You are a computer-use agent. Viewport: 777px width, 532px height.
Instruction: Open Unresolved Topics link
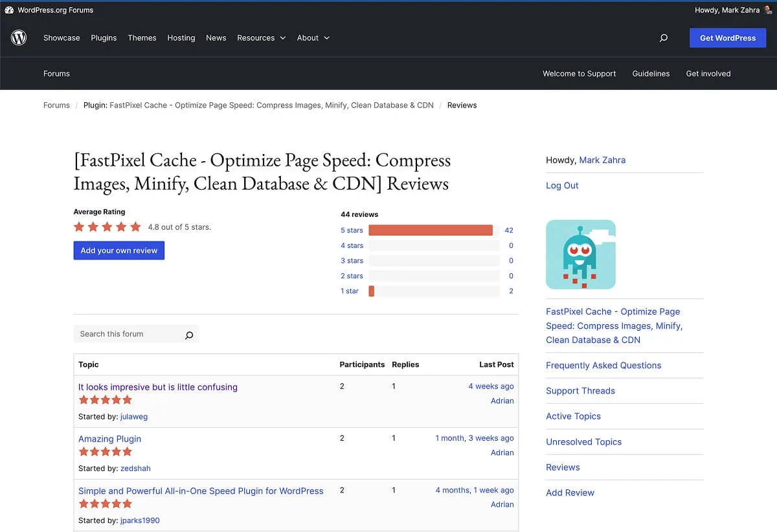pyautogui.click(x=583, y=442)
